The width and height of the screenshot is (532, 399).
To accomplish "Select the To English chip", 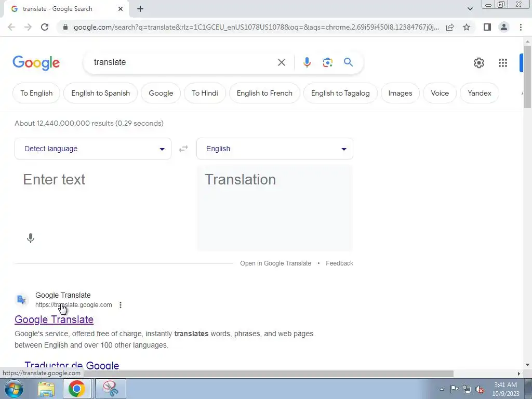I will pyautogui.click(x=36, y=93).
